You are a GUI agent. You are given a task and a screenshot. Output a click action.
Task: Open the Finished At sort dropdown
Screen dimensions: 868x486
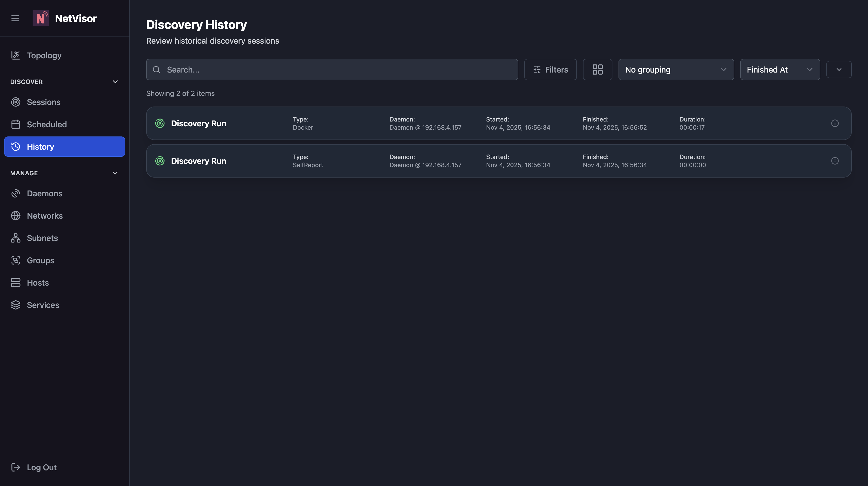coord(780,70)
